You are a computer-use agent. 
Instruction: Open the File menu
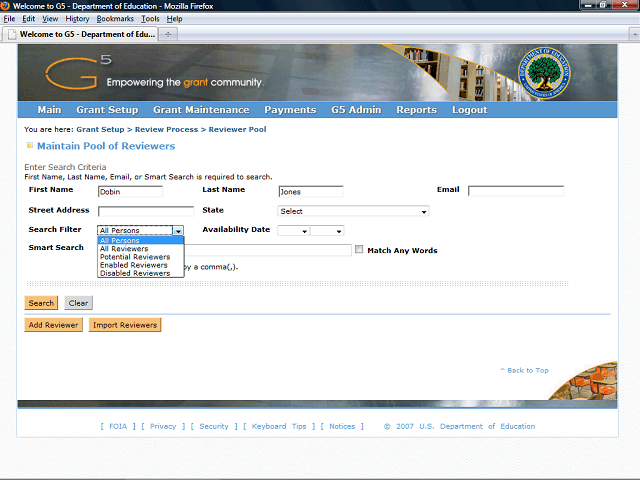(x=9, y=19)
